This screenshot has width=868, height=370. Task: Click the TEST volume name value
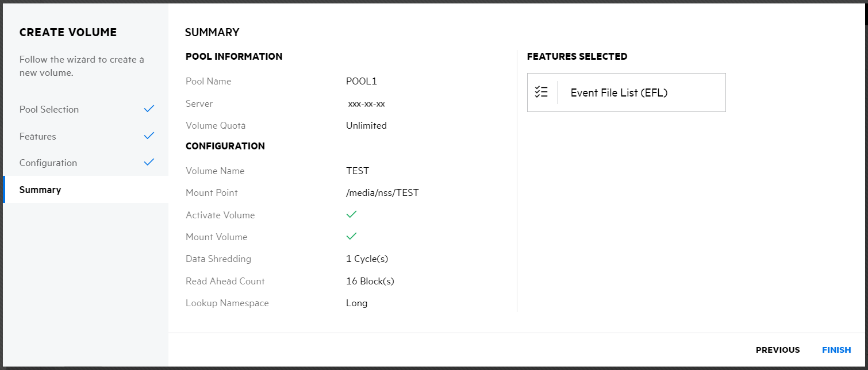click(x=358, y=171)
